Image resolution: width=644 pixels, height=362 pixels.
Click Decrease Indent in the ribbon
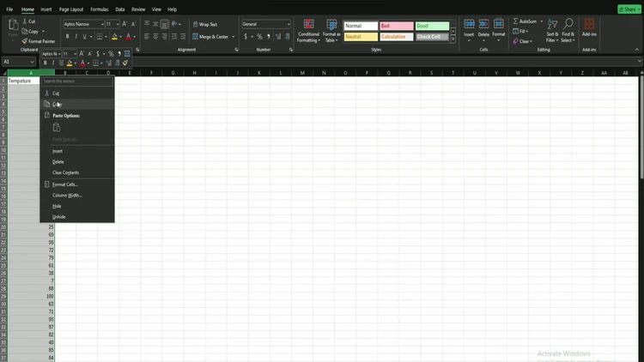174,37
